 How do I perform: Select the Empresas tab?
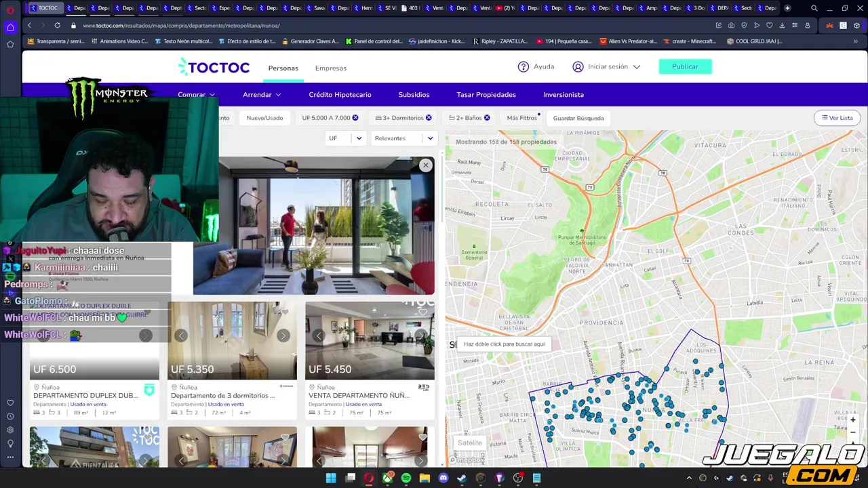[x=330, y=68]
